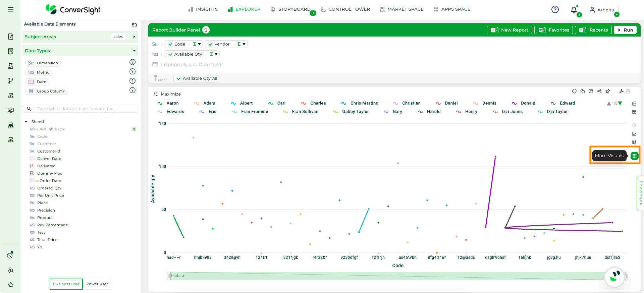The width and height of the screenshot is (644, 293).
Task: Pin the chart with pin icon
Action: 607,91
